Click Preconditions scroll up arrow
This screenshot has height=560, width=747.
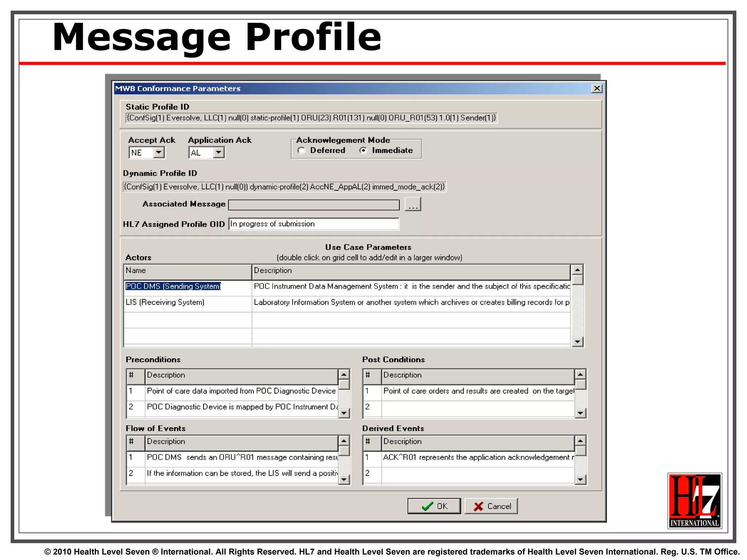344,374
